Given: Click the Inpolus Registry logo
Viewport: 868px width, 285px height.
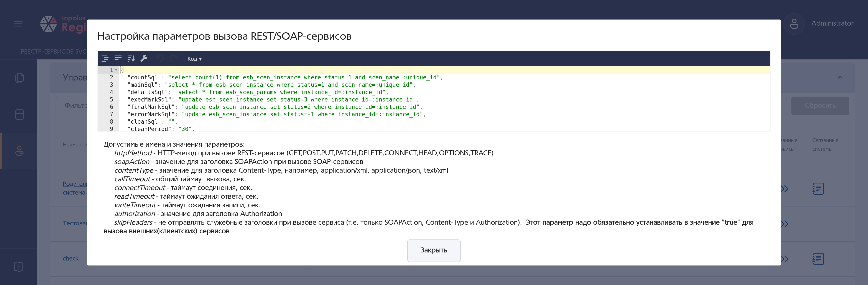Looking at the screenshot, I should (x=63, y=24).
